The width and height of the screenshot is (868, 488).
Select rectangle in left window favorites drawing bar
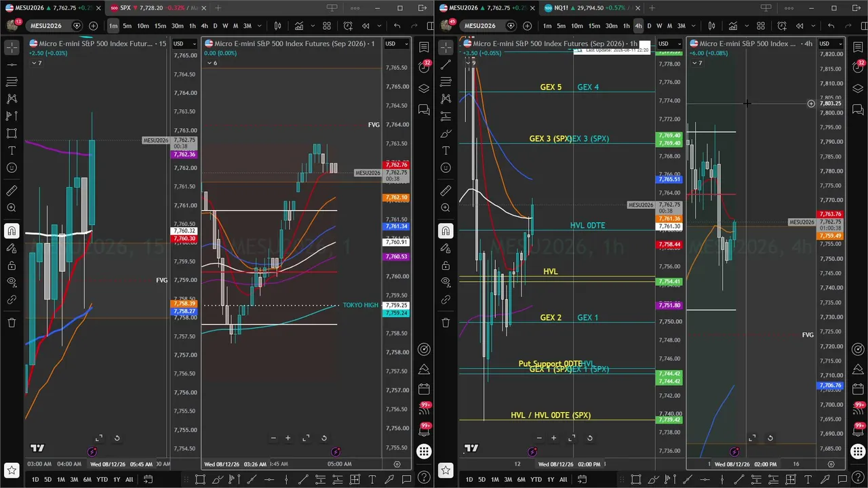[x=200, y=480]
